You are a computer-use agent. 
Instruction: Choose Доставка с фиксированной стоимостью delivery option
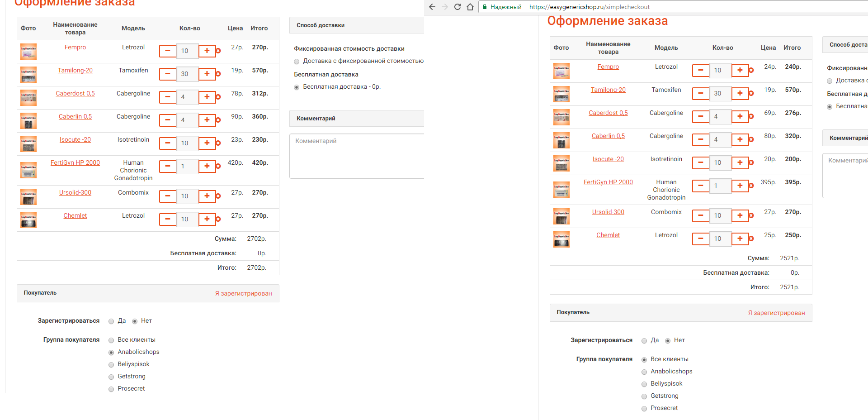297,61
